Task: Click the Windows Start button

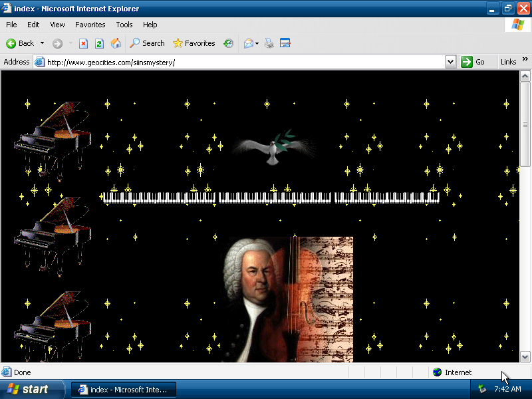Action: [x=32, y=389]
